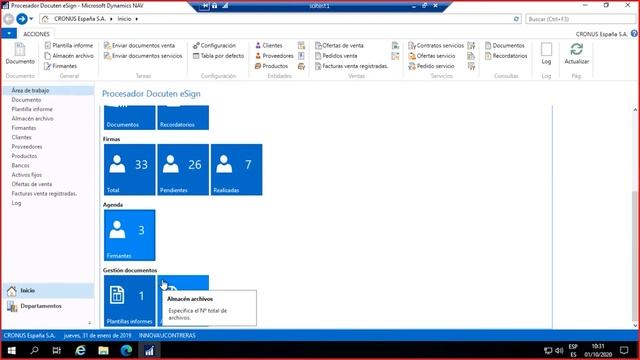Viewport: 640px width, 360px height.
Task: Open the Pendientes tile showing 26
Action: click(x=183, y=169)
